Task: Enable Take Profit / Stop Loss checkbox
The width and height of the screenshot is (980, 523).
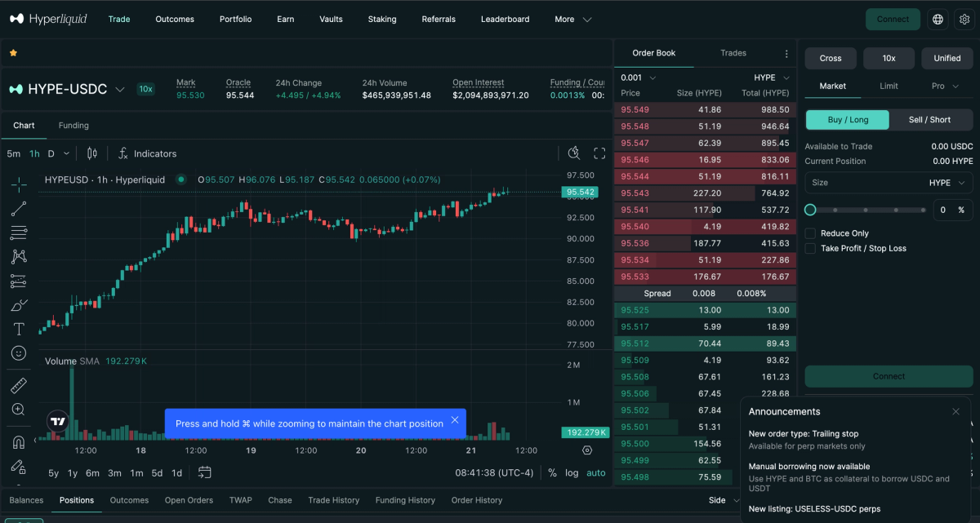Action: (810, 248)
